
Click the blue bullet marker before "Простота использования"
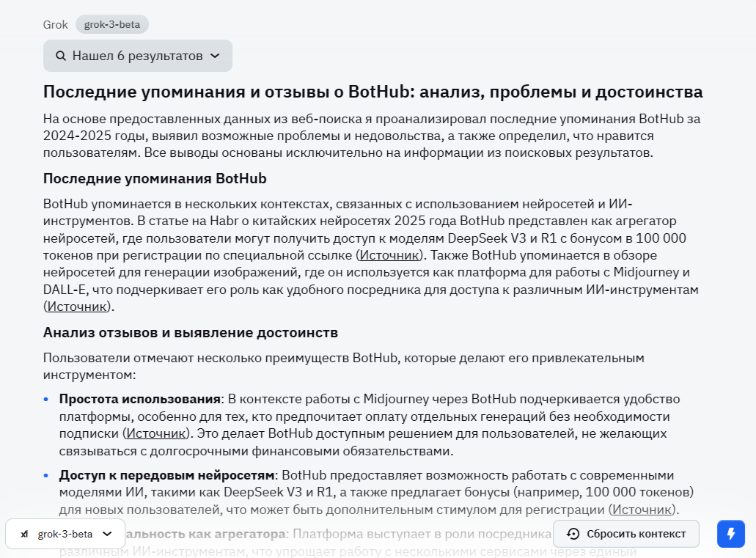click(x=46, y=399)
